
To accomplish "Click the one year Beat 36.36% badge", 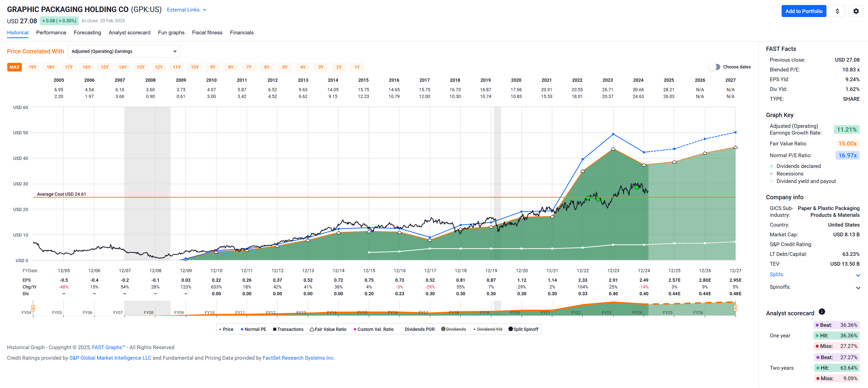I will click(836, 325).
